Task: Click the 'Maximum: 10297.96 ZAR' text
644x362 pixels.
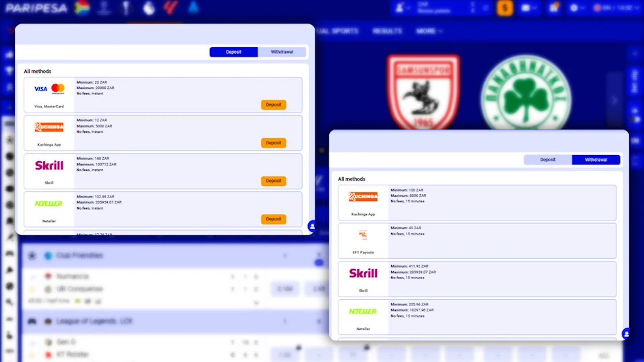Action: tap(412, 310)
